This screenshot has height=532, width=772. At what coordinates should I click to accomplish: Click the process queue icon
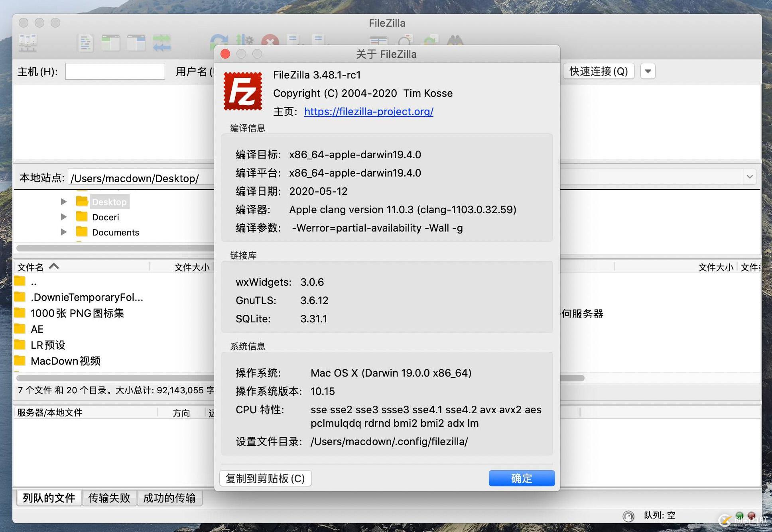coord(244,40)
